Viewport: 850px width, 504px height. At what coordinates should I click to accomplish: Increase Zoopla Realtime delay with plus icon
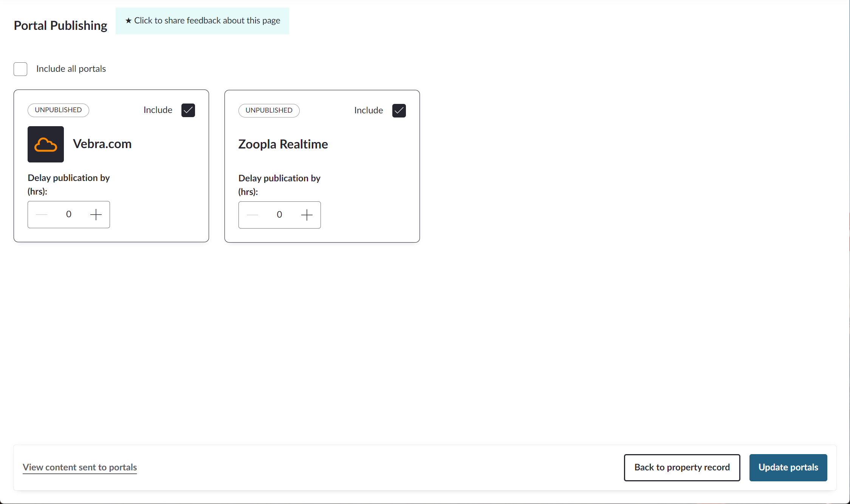(x=307, y=215)
